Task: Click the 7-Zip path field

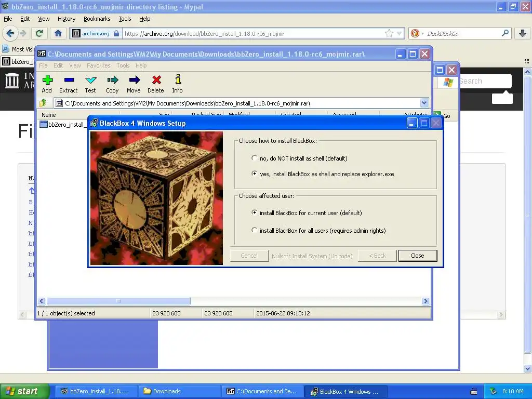Action: (x=242, y=103)
